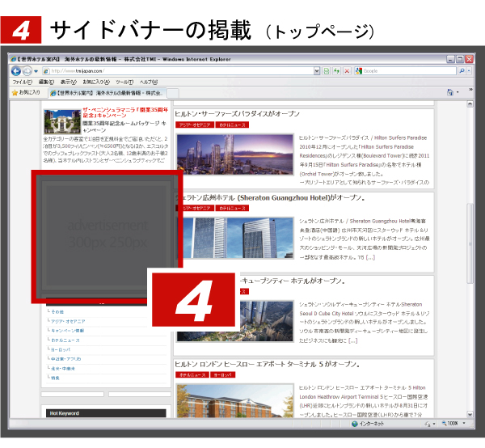Click ホテルニュース tag under Hilton London Heathrow
The image size is (485, 448).
[192, 374]
